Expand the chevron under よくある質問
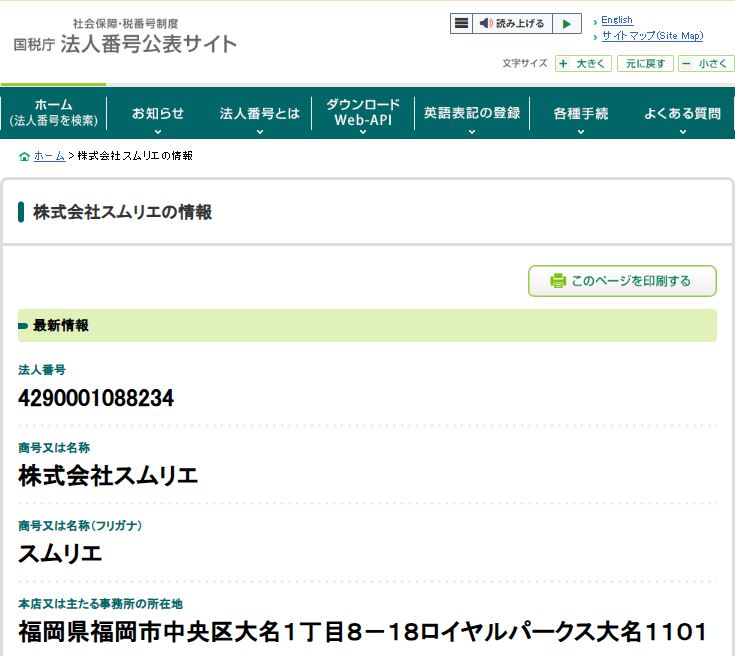This screenshot has height=656, width=735. pyautogui.click(x=682, y=132)
